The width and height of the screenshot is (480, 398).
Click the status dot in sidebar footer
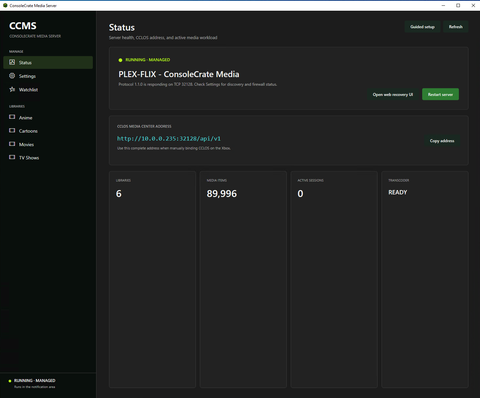tap(10, 381)
